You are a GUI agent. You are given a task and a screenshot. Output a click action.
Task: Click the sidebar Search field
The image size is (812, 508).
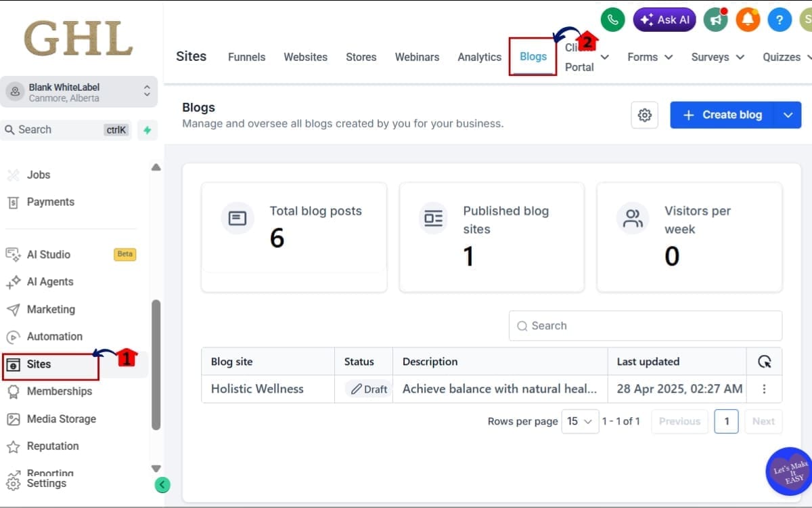click(66, 130)
